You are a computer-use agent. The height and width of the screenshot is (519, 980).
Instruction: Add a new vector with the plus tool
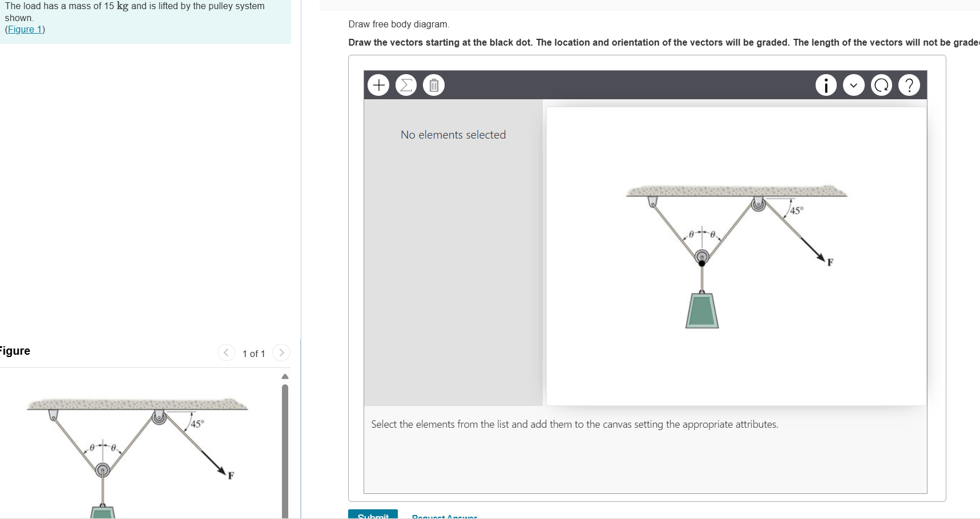(x=378, y=84)
